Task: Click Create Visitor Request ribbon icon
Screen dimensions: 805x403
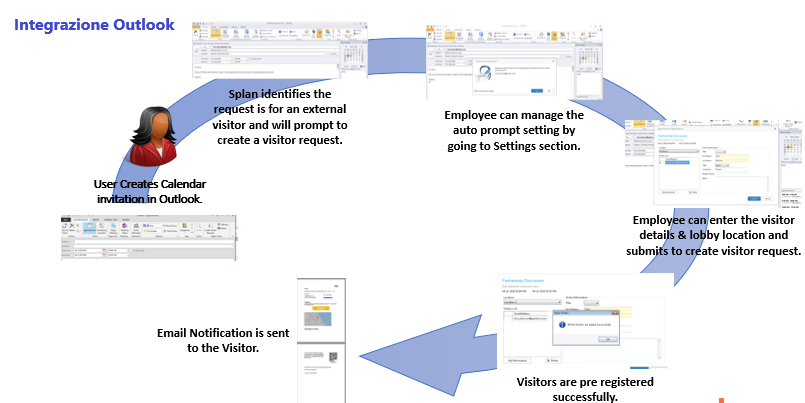Action: pos(210,229)
